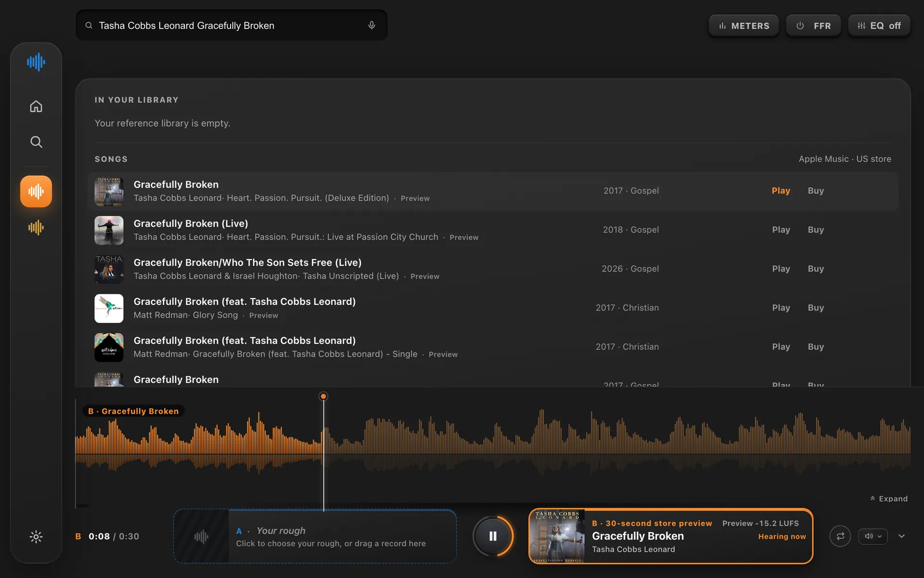This screenshot has width=924, height=578.
Task: Click Glory Song hummingbird album thumbnail
Action: tap(109, 308)
